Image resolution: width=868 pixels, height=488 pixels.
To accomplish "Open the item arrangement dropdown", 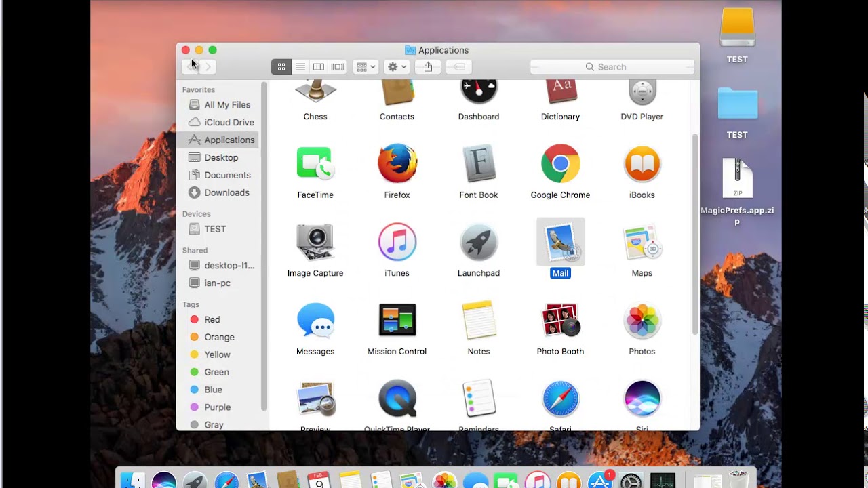I will point(366,67).
